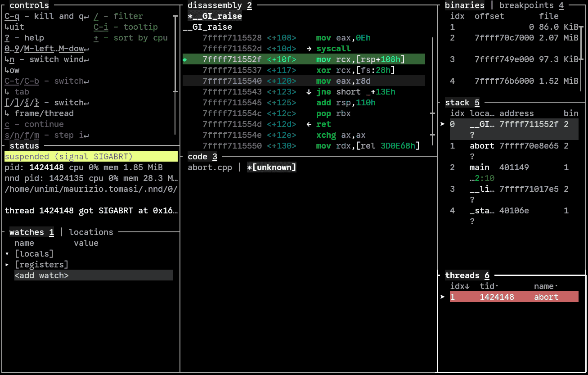Viewport: 588px width, 375px height.
Task: Click the selected thread arrow in threads panel
Action: point(442,297)
